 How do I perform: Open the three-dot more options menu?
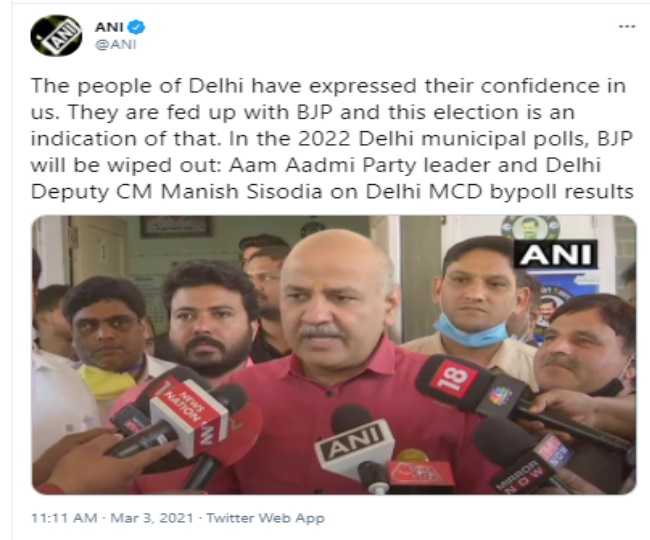coord(627,27)
